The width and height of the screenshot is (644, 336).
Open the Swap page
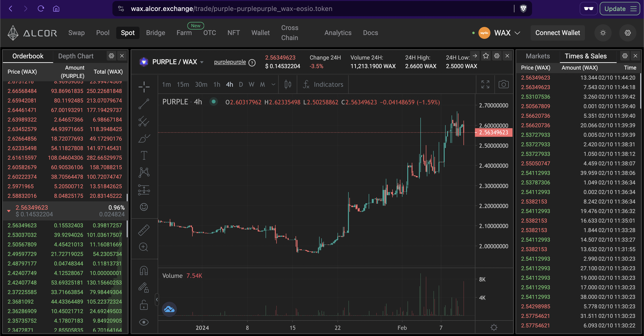coord(76,33)
